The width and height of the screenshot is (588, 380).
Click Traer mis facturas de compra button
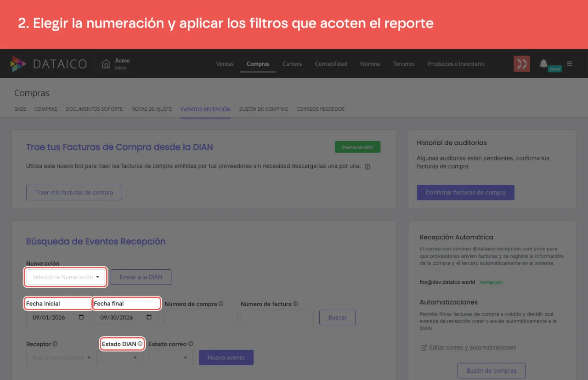[x=74, y=193]
